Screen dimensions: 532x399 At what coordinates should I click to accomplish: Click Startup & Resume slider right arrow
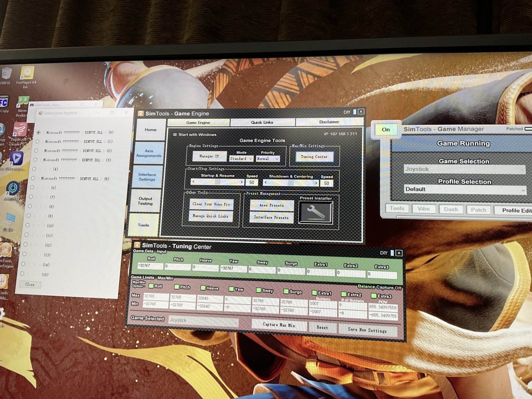[242, 182]
